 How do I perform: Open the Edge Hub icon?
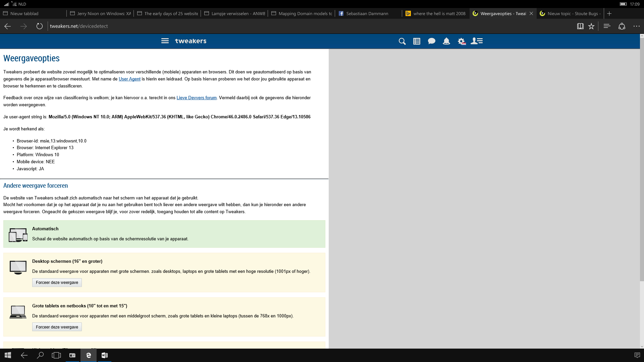point(607,26)
